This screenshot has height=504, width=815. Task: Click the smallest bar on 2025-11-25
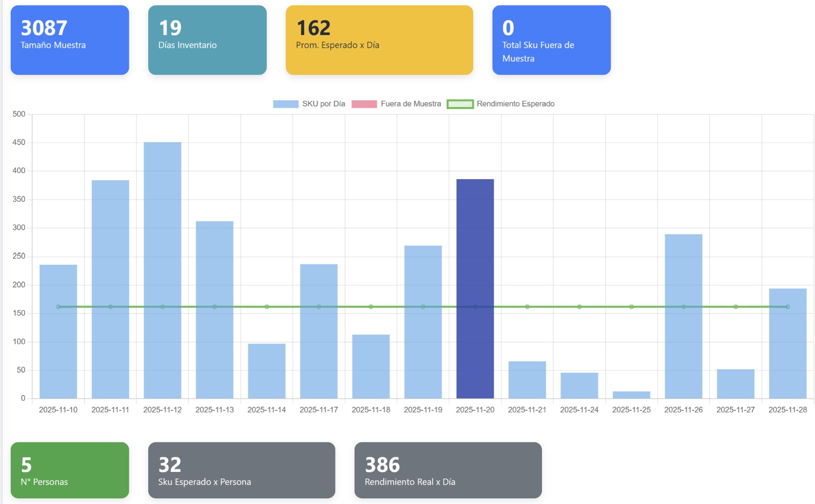click(631, 395)
